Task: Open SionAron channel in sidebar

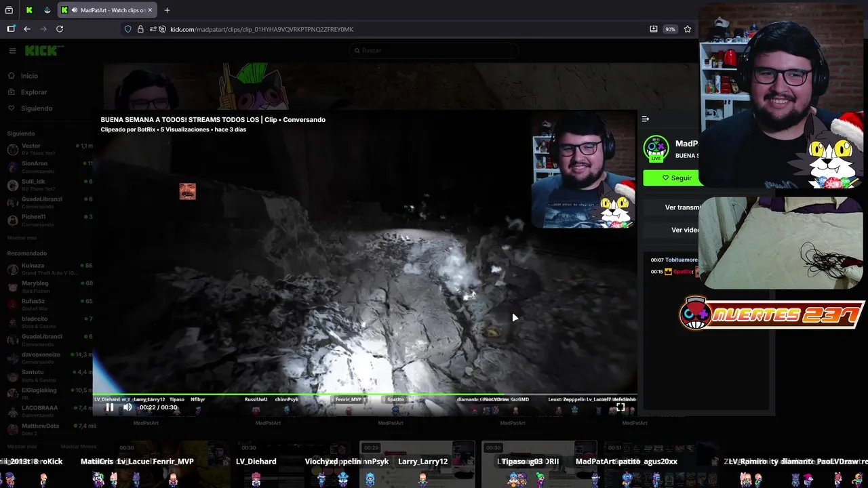Action: tap(49, 167)
